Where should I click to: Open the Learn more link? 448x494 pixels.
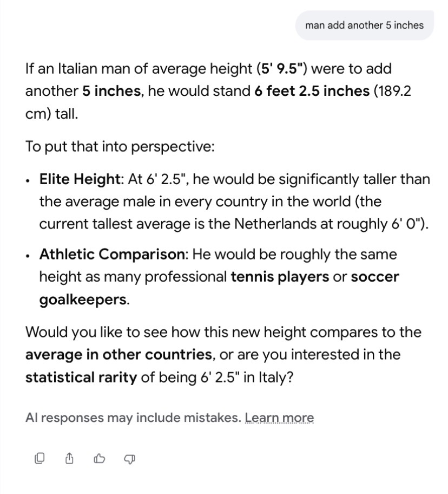279,418
